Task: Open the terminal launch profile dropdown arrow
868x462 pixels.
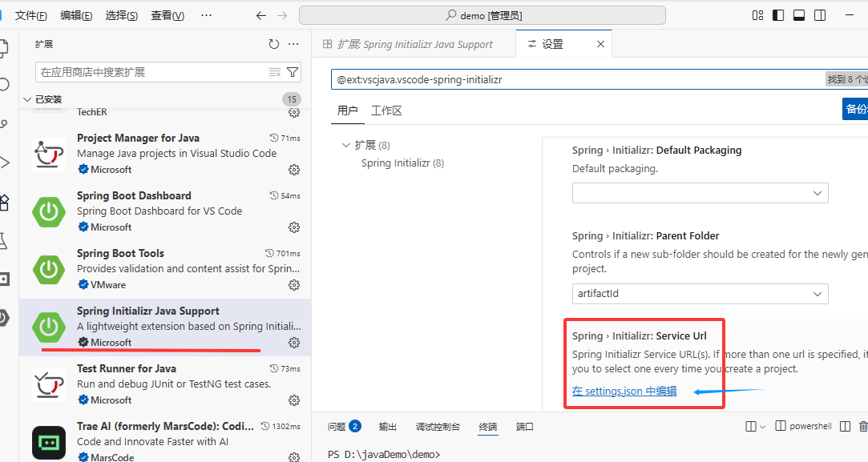Action: point(763,427)
